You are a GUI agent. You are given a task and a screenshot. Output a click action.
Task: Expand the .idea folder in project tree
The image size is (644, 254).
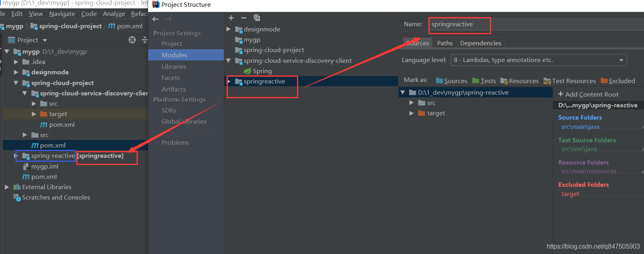tap(16, 62)
